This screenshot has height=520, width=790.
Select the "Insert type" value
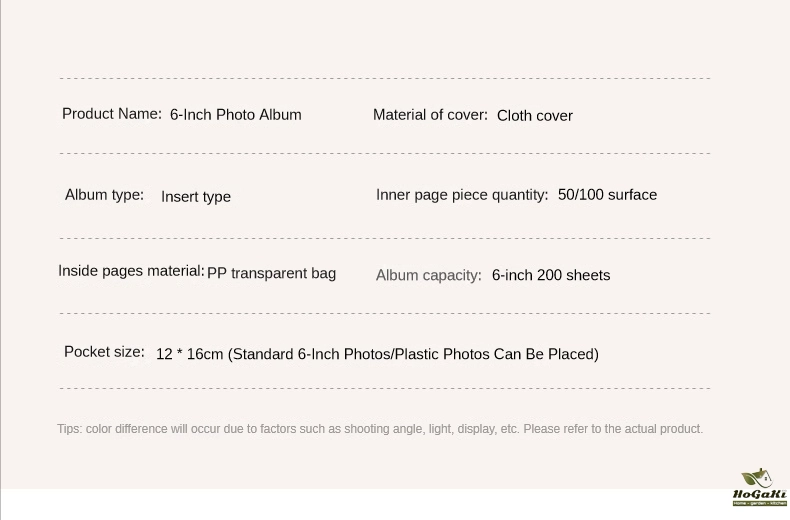coord(196,197)
